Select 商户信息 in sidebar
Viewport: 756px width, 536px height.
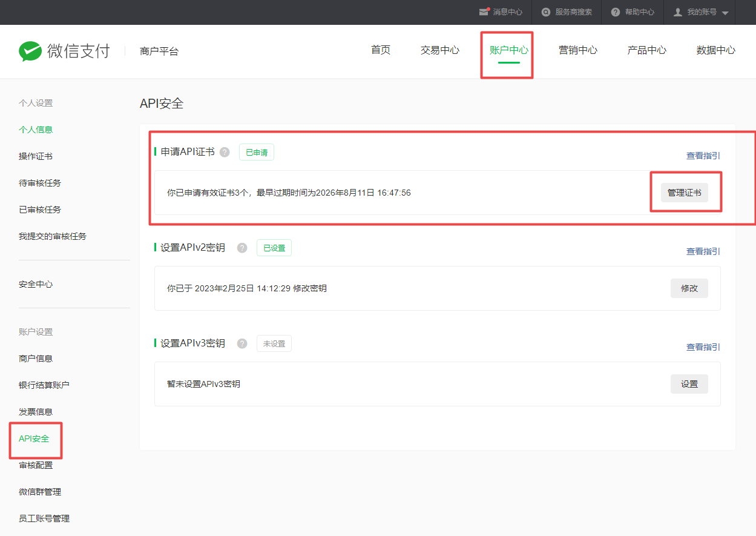coord(36,359)
